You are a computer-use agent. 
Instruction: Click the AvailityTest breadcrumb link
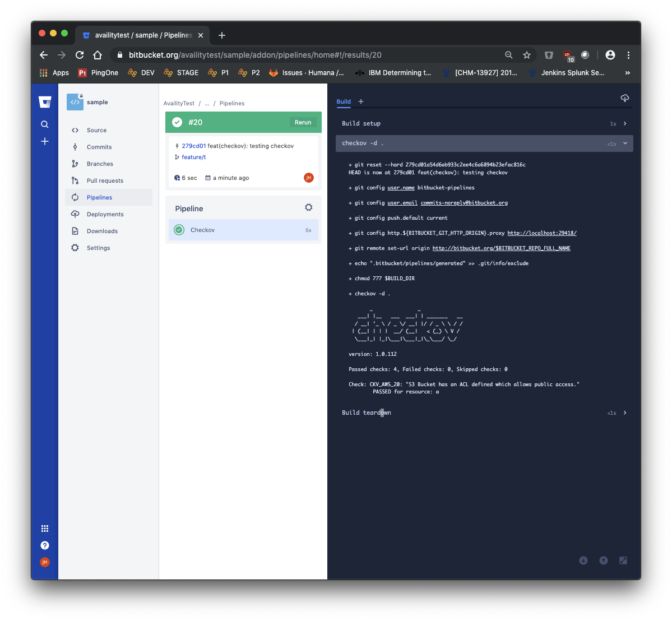pos(179,103)
